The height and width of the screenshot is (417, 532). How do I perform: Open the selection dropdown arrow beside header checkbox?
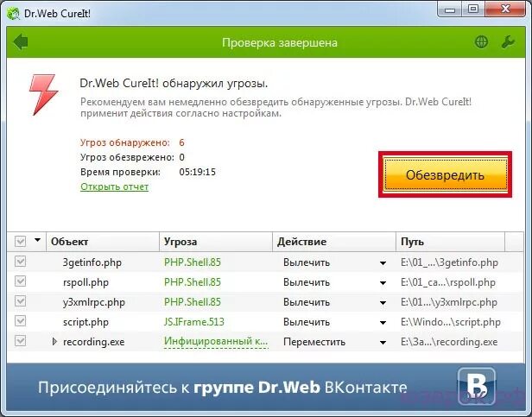[37, 240]
